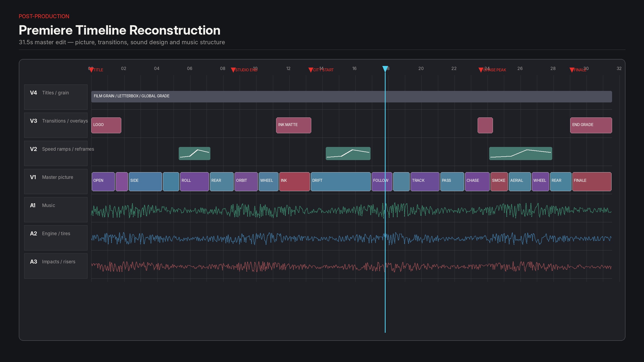Screen dimensions: 644x362
Task: Click the unlabeled blue clip after SIDE
Action: pos(171,182)
